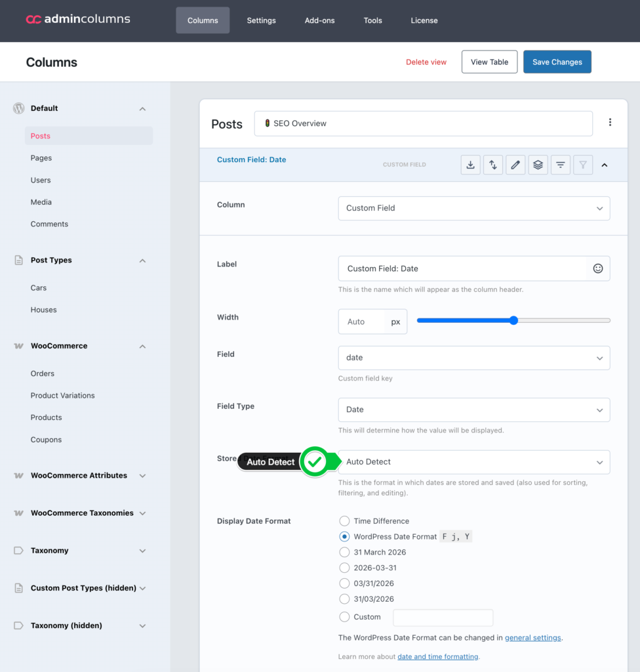The width and height of the screenshot is (640, 672).
Task: Click the Save Changes button
Action: [x=557, y=62]
